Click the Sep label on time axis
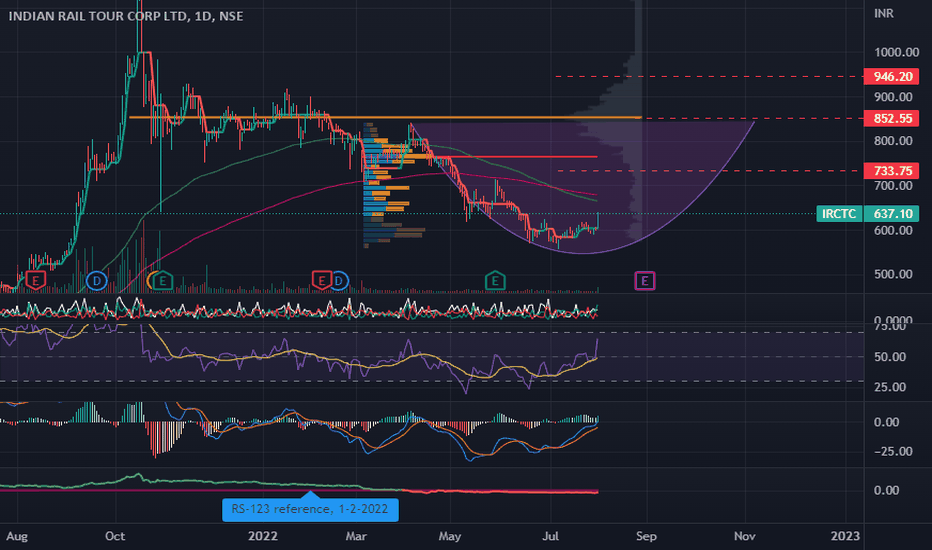 pos(646,536)
